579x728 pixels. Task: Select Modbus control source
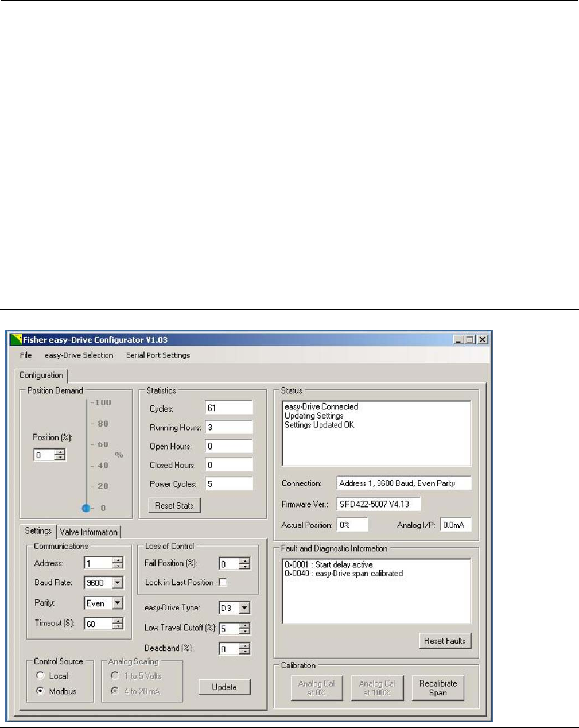[x=40, y=691]
